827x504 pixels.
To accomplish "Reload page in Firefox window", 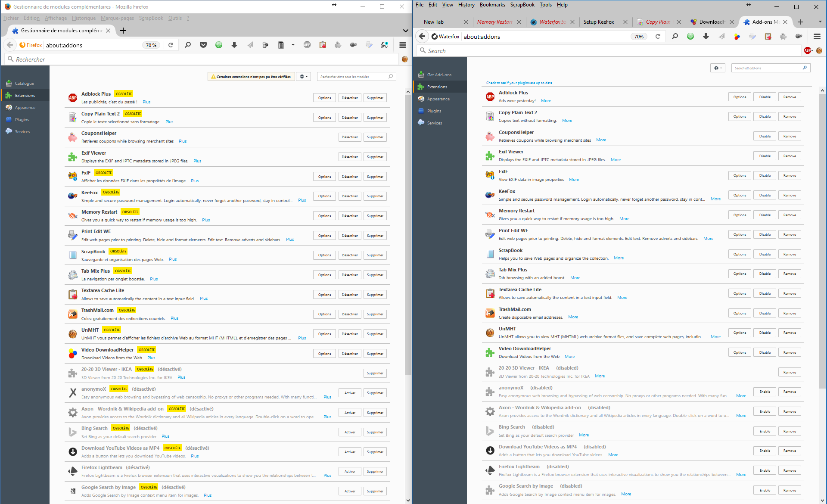I will 171,45.
